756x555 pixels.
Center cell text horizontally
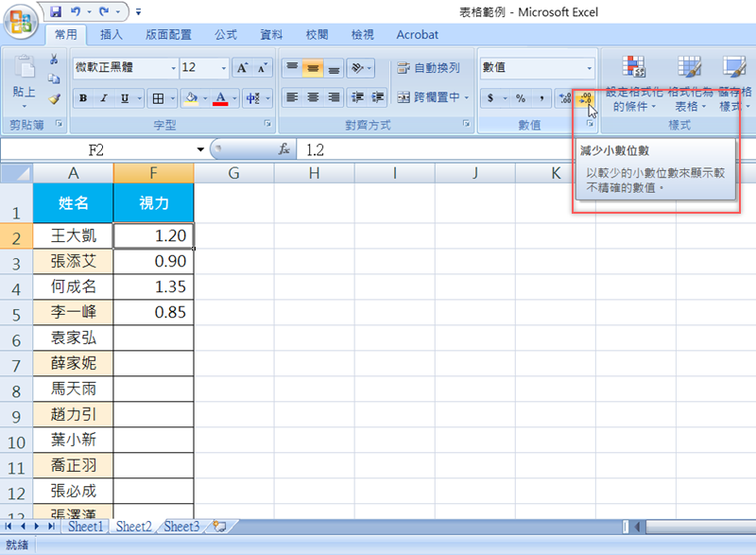(313, 97)
